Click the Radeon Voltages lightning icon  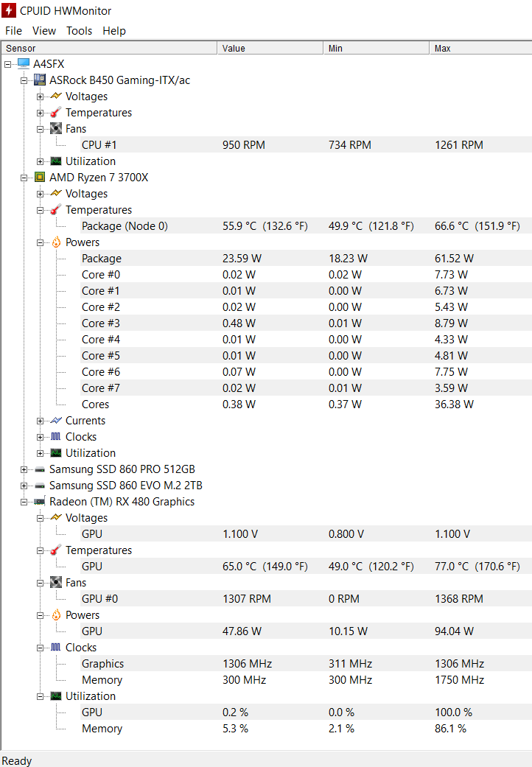(56, 517)
